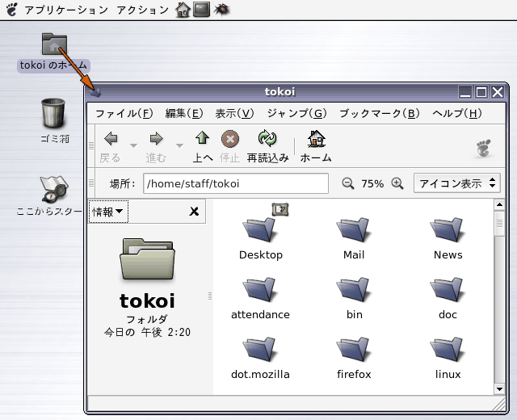Open the ジャンプ(G) menu
The height and width of the screenshot is (420, 517).
(296, 113)
